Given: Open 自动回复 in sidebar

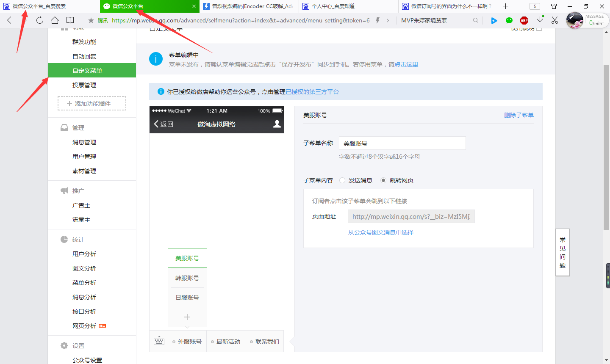Looking at the screenshot, I should (x=84, y=56).
